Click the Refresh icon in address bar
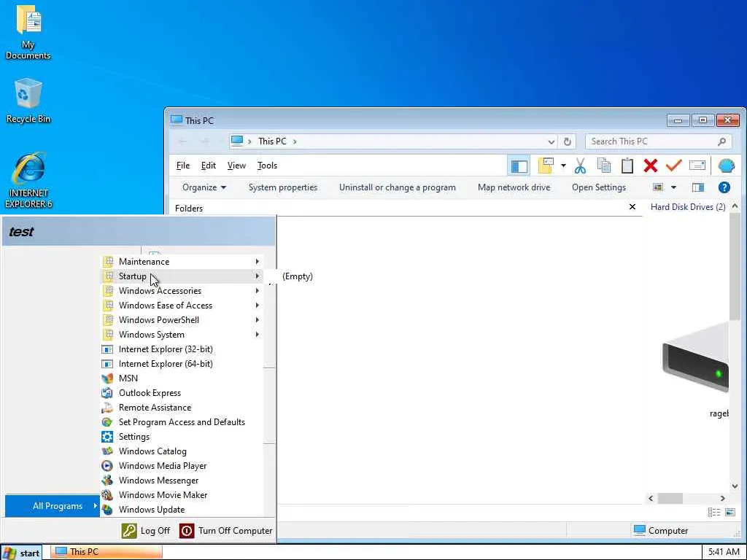The width and height of the screenshot is (747, 560). (x=567, y=142)
